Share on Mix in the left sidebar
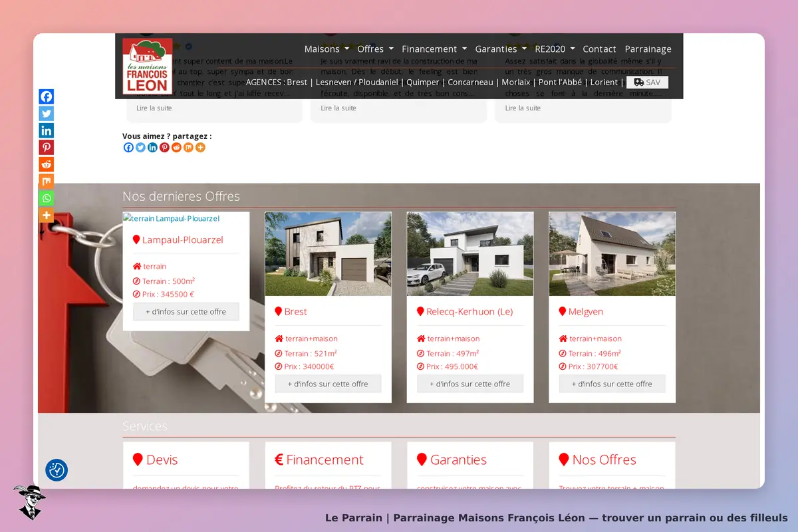This screenshot has width=798, height=532. (x=46, y=182)
